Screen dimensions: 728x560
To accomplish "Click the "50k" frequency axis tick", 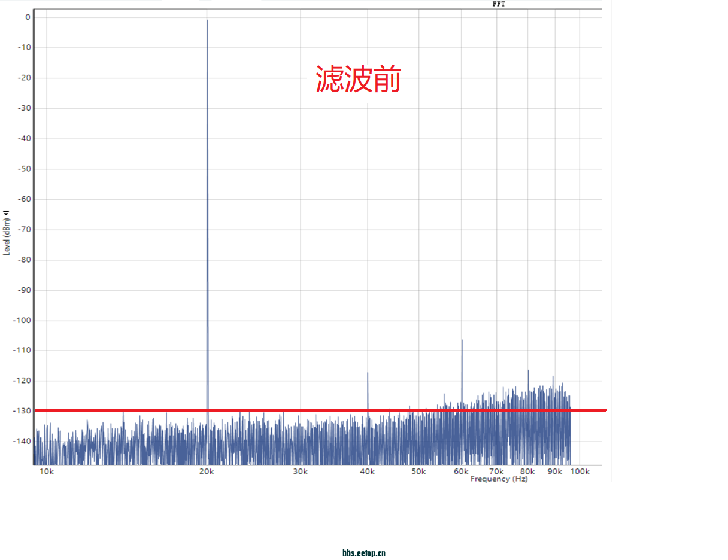I will click(x=418, y=472).
